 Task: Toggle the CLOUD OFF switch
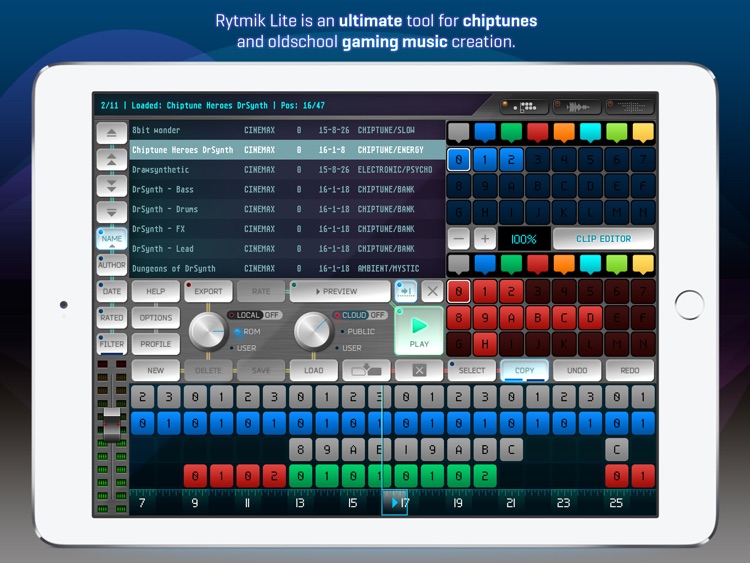(360, 315)
